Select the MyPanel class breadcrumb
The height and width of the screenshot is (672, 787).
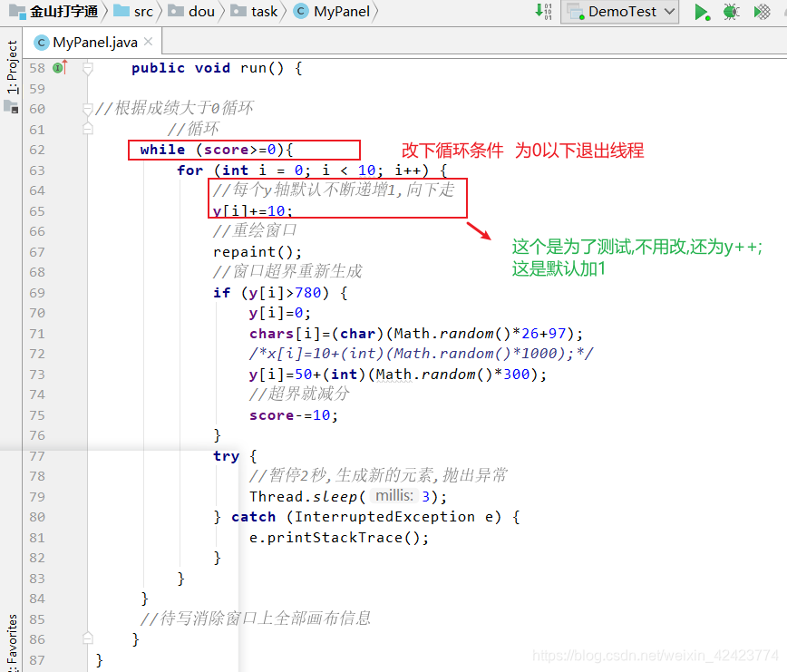332,12
